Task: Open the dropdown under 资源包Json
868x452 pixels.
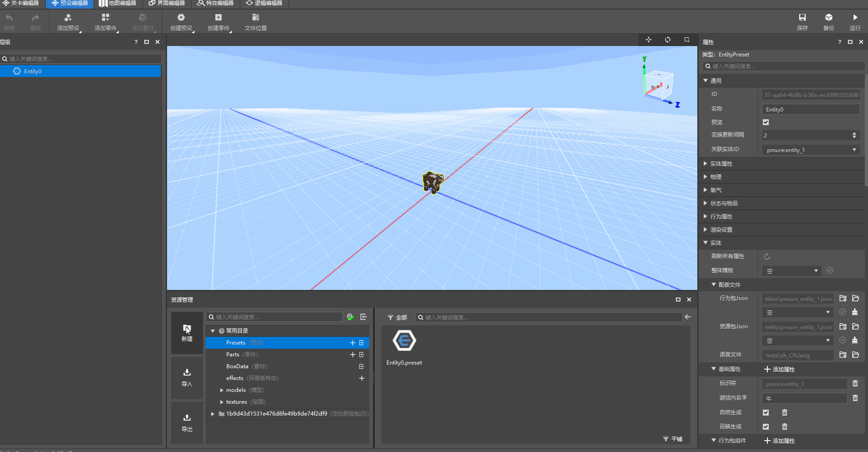Action: click(x=798, y=340)
